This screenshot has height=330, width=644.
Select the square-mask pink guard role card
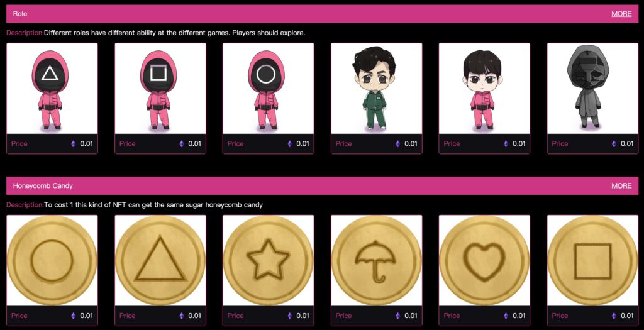pos(160,99)
